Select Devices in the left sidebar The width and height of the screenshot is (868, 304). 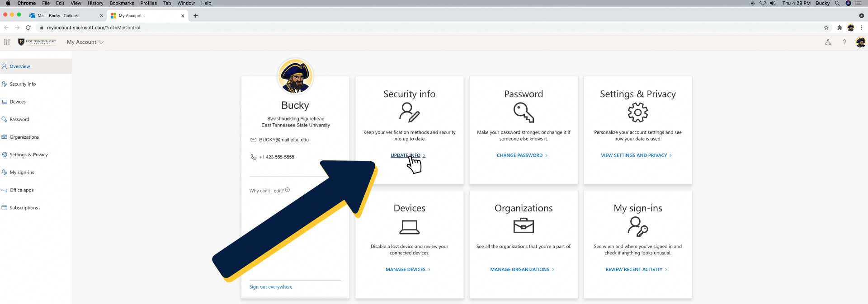pos(18,102)
